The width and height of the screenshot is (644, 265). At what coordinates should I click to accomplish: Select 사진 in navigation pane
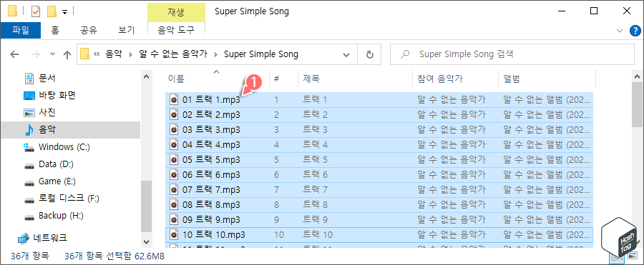(47, 112)
